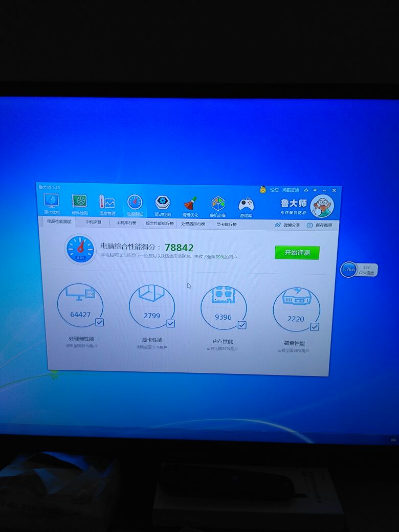399x532 pixels.
Task: Click the 处理器性能 label
Action: click(x=81, y=339)
